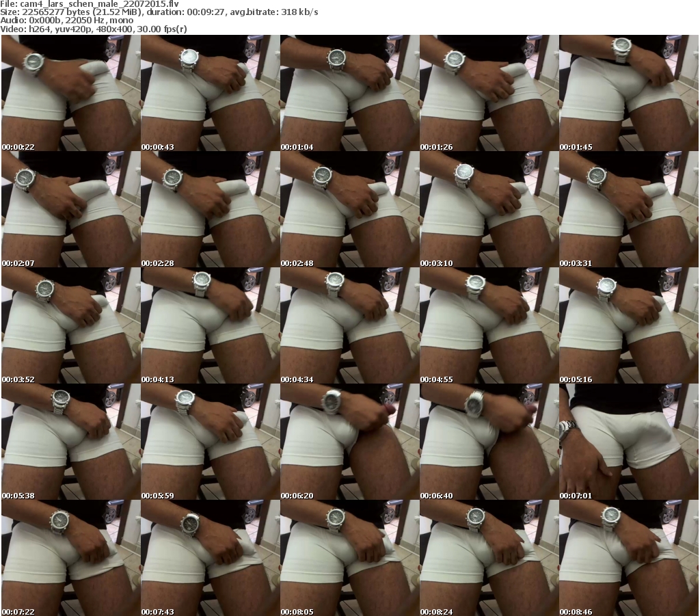The width and height of the screenshot is (700, 616).
Task: Choose the preview frame at 00:08:46
Action: [629, 558]
